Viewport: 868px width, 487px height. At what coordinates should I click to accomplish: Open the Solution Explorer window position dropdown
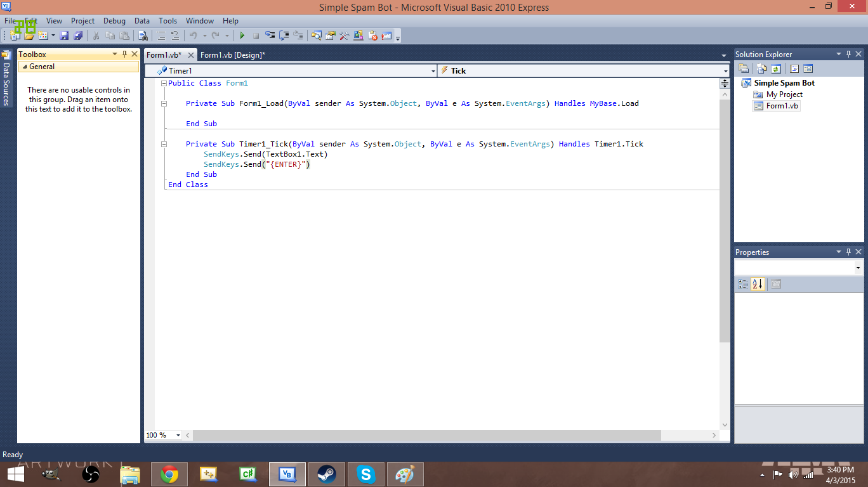click(x=839, y=55)
